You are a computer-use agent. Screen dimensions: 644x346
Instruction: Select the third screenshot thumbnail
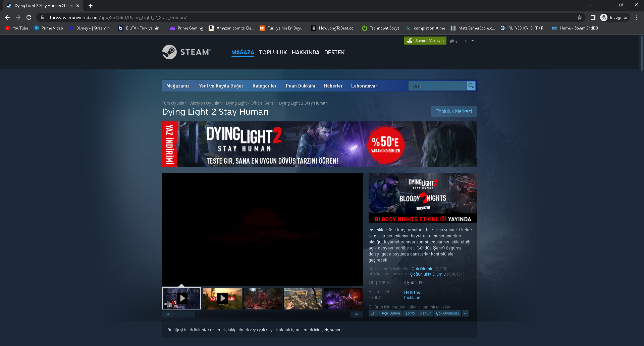pos(263,298)
